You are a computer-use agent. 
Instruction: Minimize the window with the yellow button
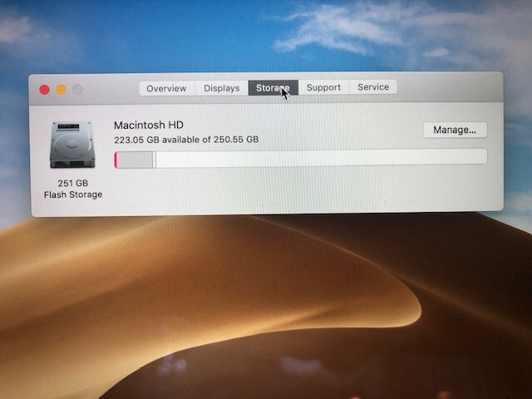coord(61,90)
